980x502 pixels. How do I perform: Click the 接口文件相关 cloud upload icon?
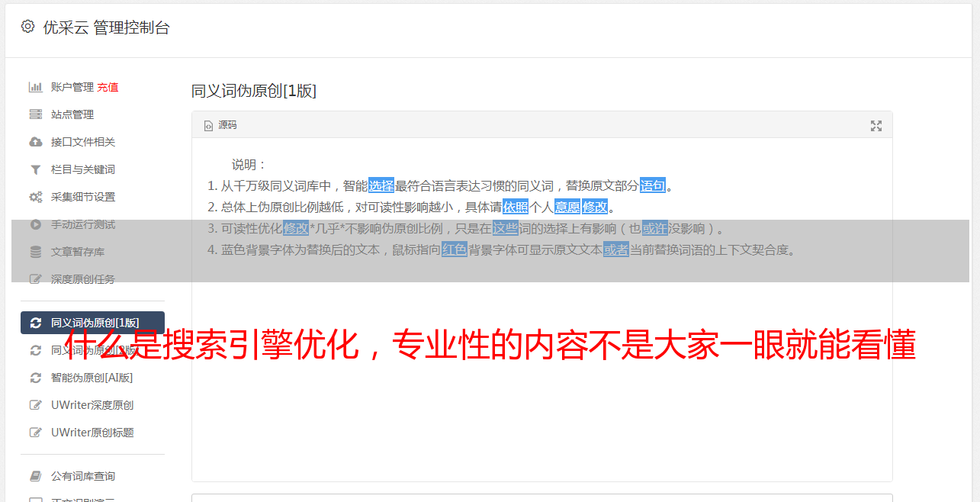[x=35, y=142]
